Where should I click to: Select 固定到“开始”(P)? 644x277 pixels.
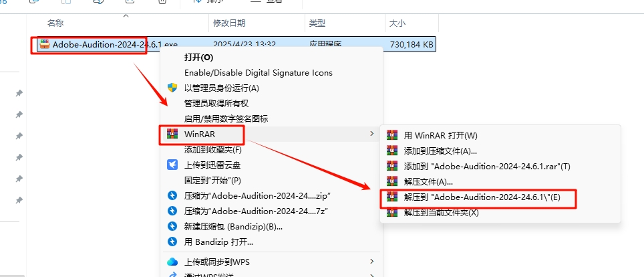coord(212,180)
